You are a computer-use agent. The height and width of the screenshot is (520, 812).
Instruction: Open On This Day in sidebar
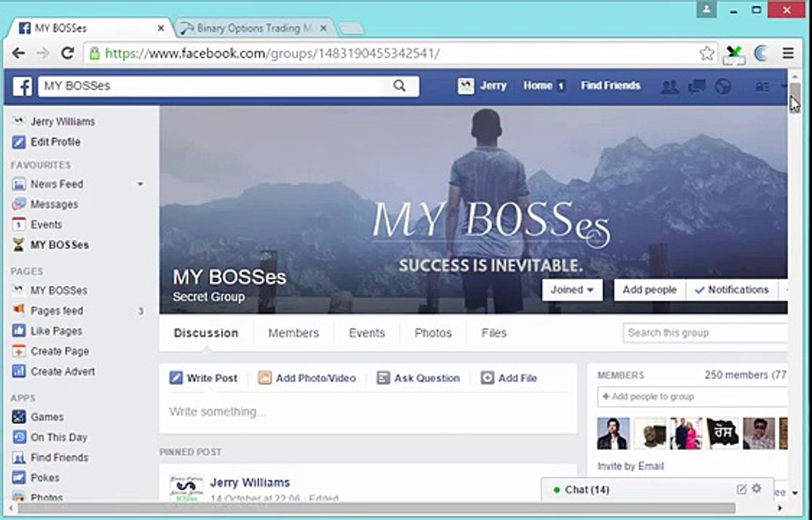click(x=59, y=437)
